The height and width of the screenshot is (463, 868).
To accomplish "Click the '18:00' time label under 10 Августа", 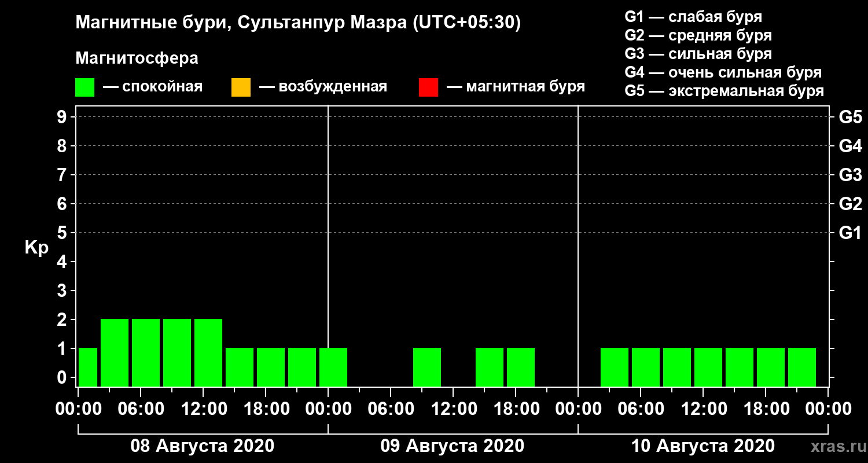I will coord(766,409).
